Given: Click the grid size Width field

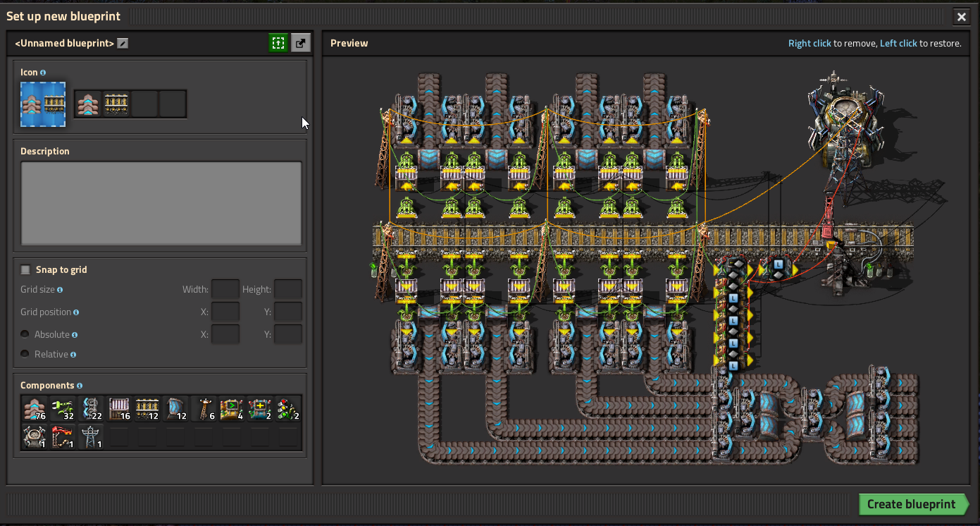Looking at the screenshot, I should [225, 289].
